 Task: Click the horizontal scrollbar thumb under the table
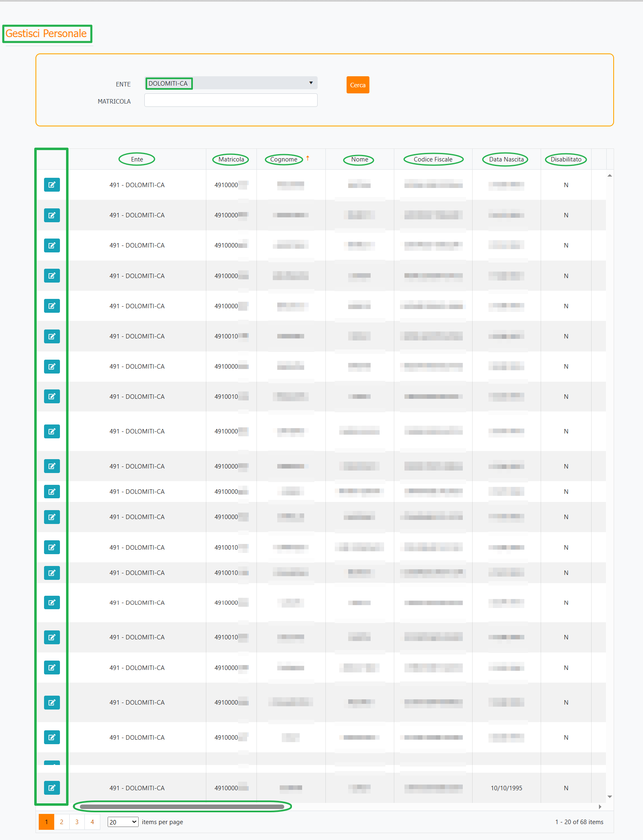click(182, 807)
